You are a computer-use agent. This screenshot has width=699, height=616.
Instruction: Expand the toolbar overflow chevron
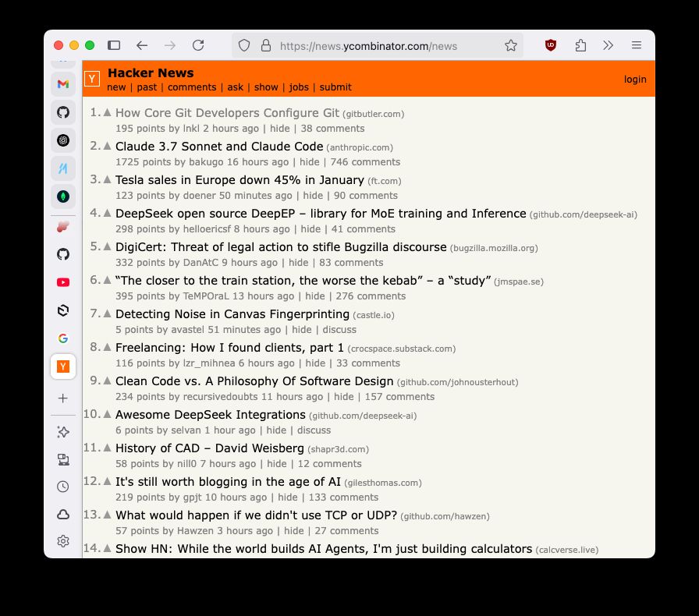point(609,45)
